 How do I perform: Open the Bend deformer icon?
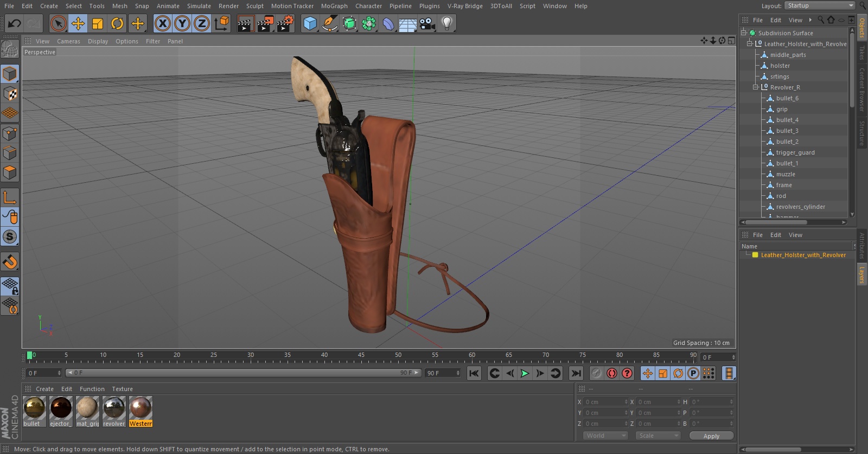(388, 23)
